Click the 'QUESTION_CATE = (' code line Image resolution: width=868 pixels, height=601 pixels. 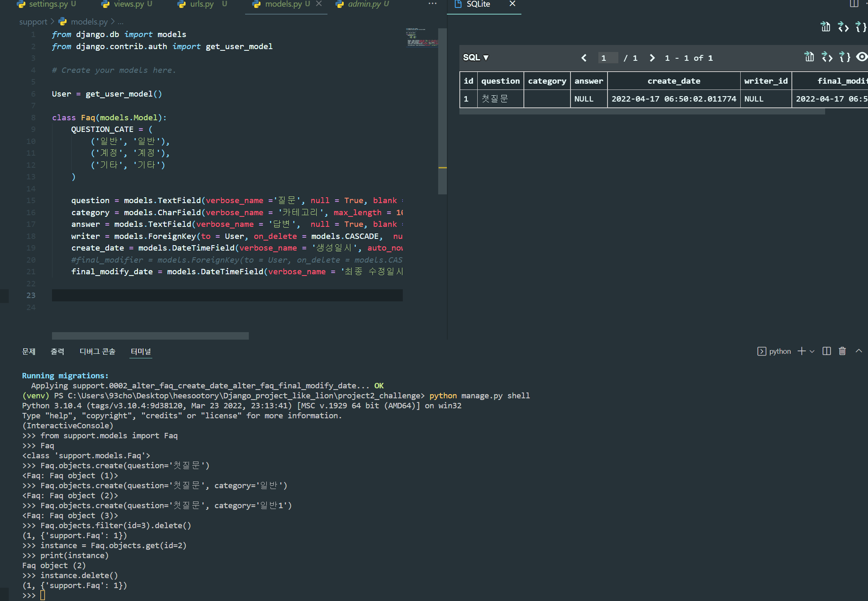pos(112,129)
